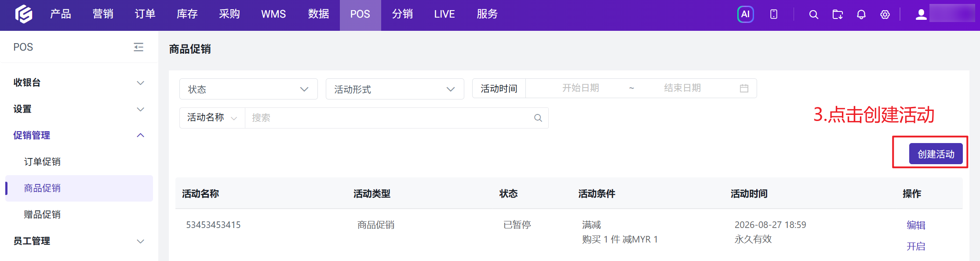Viewport: 980px width, 261px height.
Task: Open the 状态 dropdown filter
Action: click(x=248, y=89)
